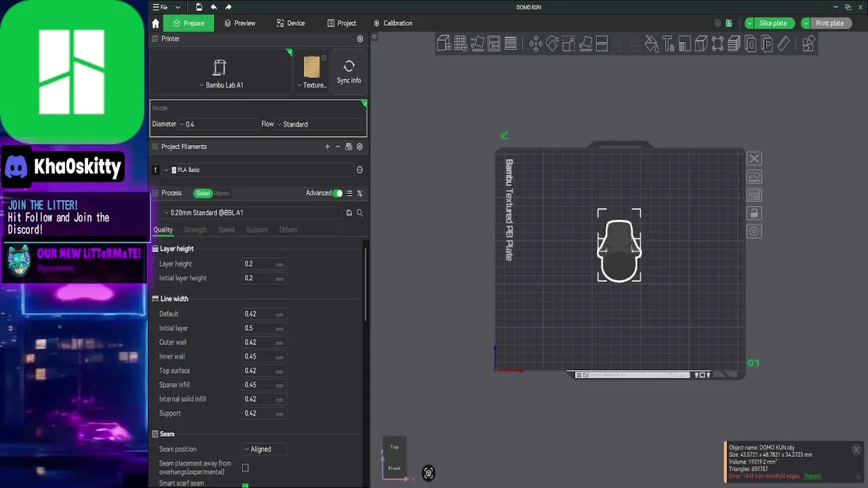868x488 pixels.
Task: Open the Seam position Aligned dropdown
Action: (x=264, y=449)
